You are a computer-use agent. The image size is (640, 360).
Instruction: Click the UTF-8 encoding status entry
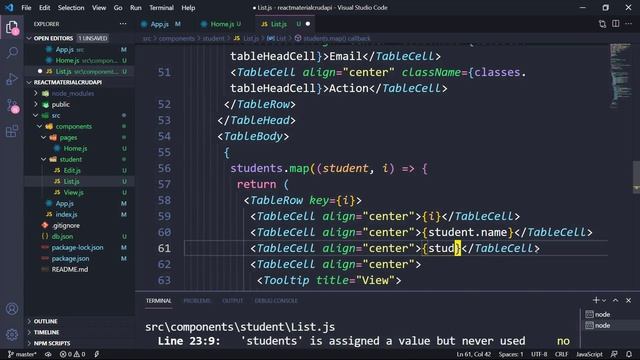point(539,354)
